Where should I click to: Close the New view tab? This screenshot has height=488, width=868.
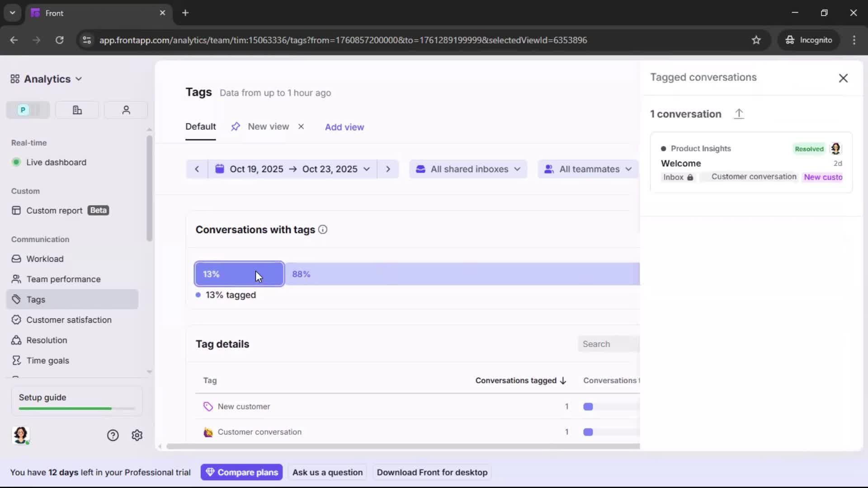301,127
